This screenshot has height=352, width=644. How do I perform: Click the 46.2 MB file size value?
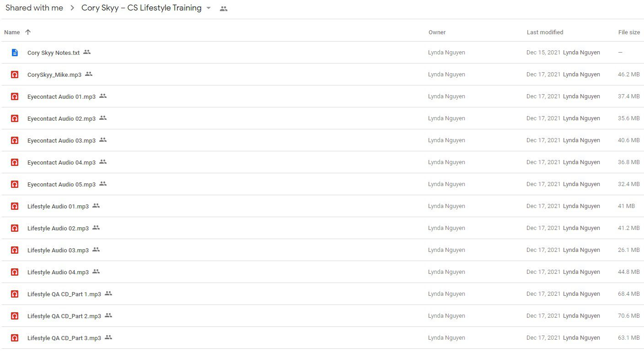tap(628, 75)
